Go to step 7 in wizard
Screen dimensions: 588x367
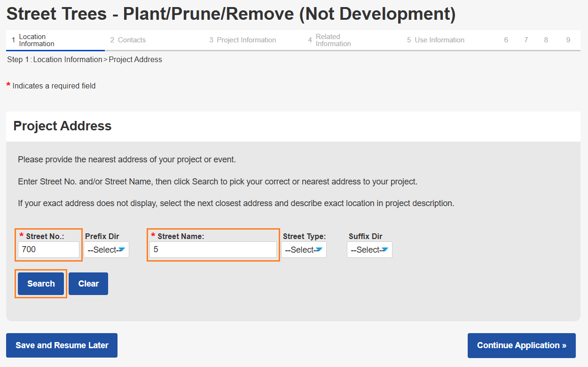(526, 40)
